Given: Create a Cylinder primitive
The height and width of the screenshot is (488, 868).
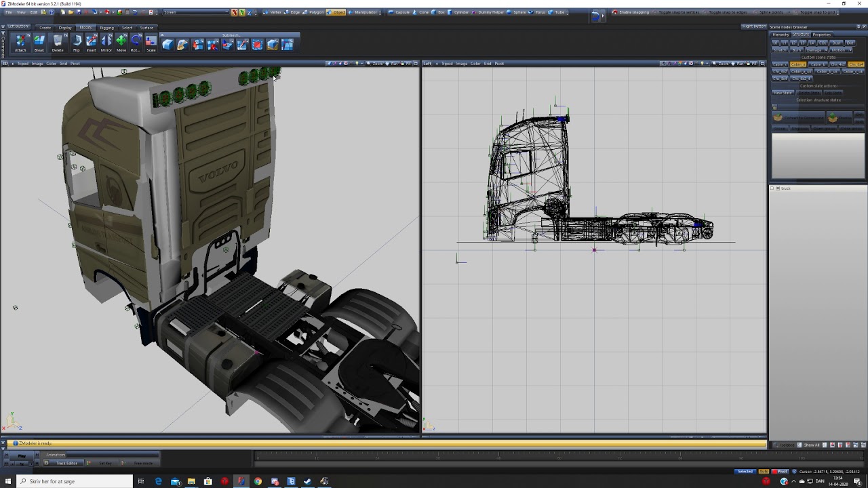Looking at the screenshot, I should 459,12.
